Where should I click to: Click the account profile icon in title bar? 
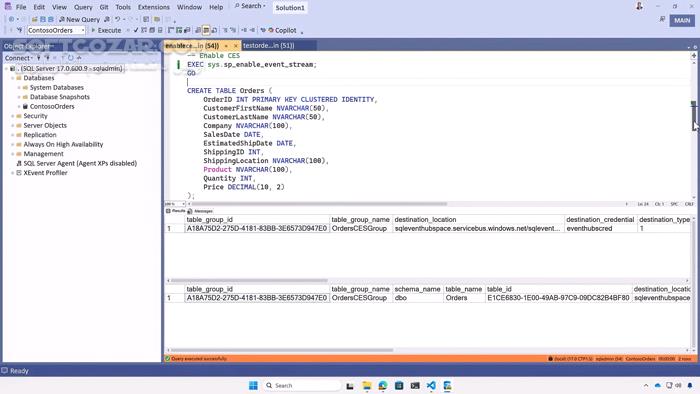(639, 6)
